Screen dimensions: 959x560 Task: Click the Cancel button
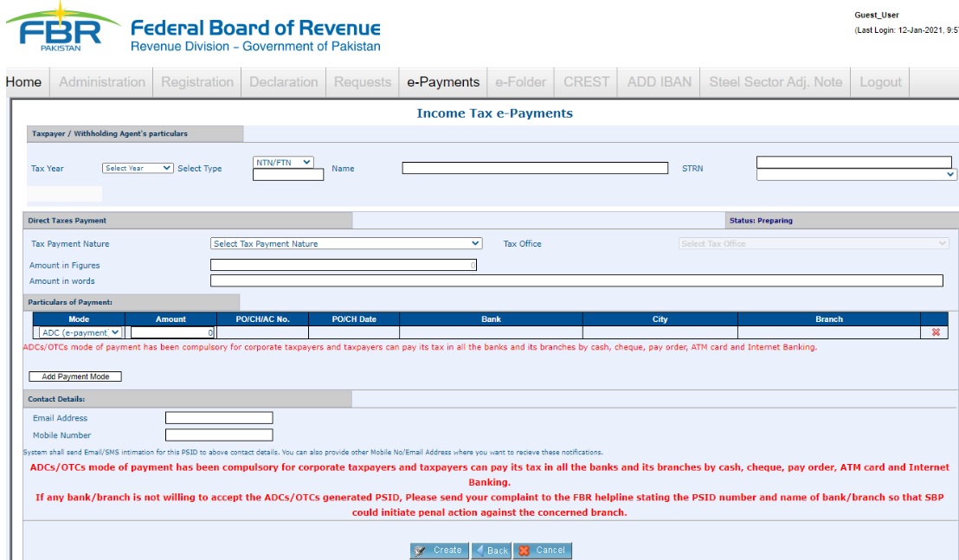543,550
